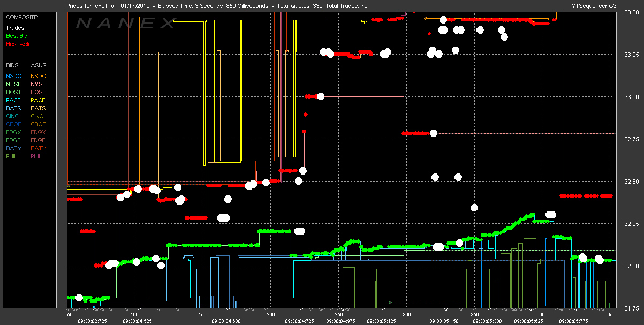This screenshot has height=325, width=644.
Task: Click the 09:30:04:975 timestamp
Action: coord(340,321)
